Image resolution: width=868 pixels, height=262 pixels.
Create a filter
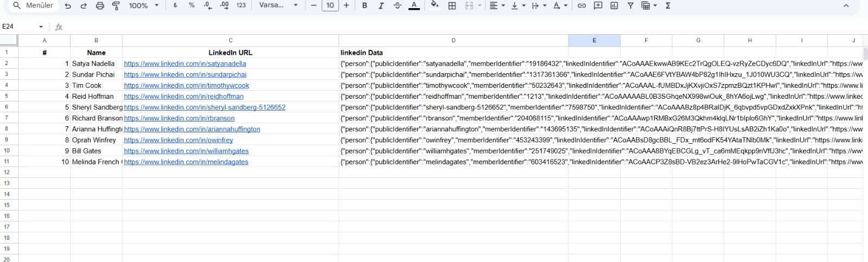(x=630, y=5)
